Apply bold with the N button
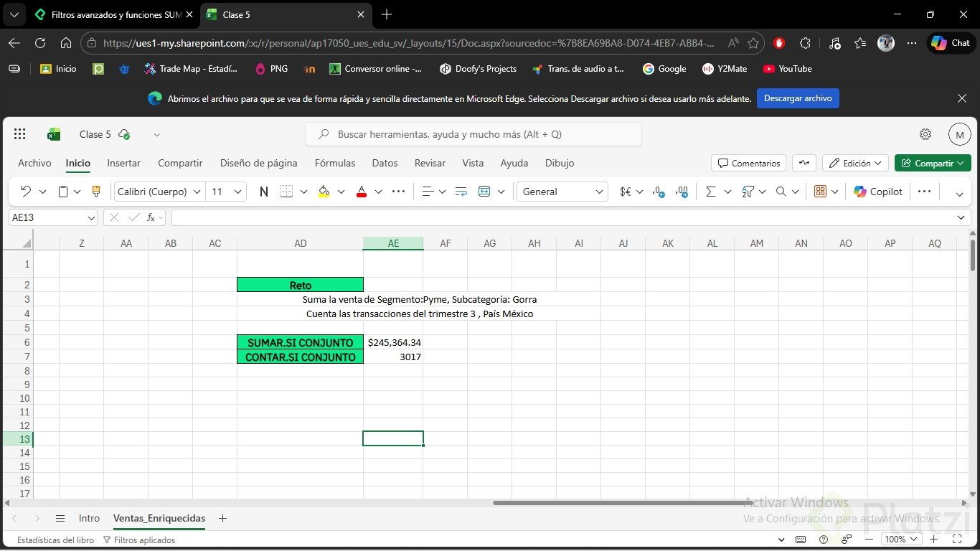The image size is (980, 551). (264, 192)
